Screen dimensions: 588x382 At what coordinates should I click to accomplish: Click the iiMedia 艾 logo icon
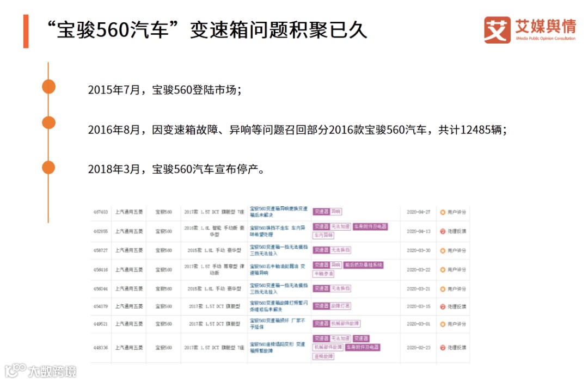497,30
